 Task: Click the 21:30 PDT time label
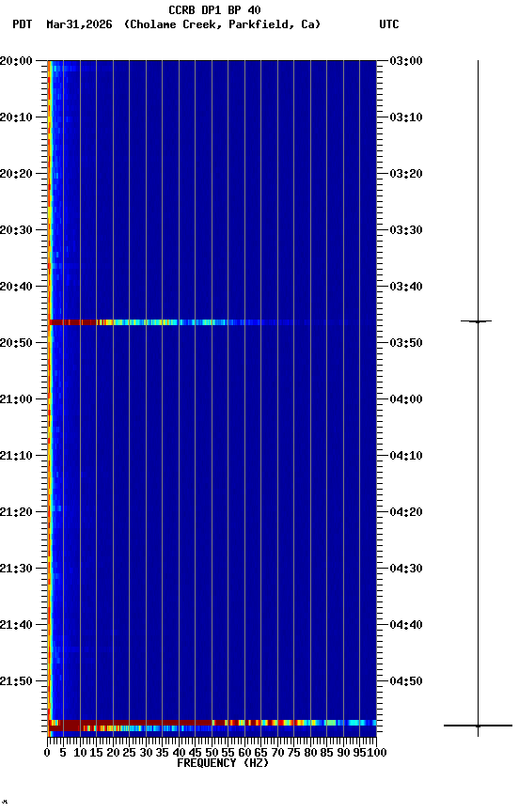(16, 569)
